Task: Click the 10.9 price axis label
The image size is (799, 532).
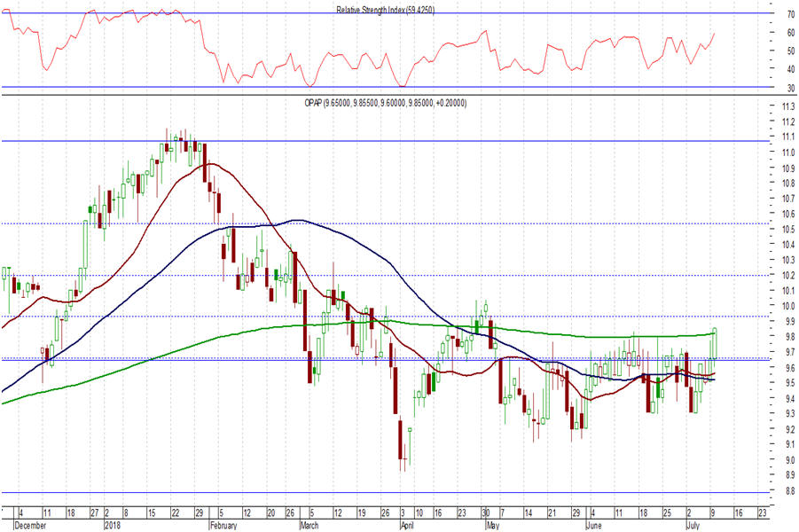Action: pos(788,168)
